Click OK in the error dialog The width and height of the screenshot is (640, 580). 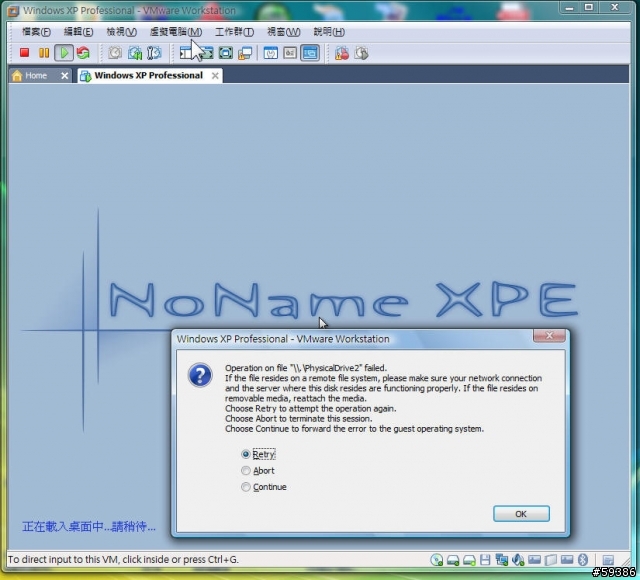click(x=521, y=513)
